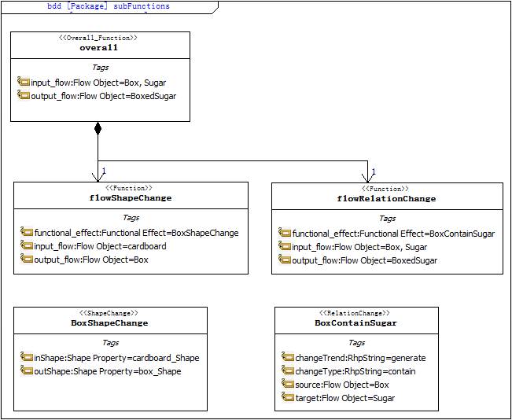512x420 pixels.
Task: Click tag icon beside changeType contain
Action: (288, 370)
